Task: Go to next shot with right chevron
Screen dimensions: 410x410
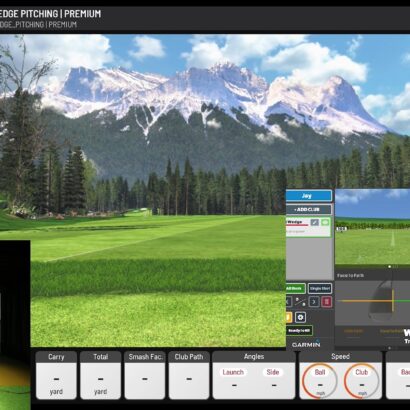Action: [314, 302]
